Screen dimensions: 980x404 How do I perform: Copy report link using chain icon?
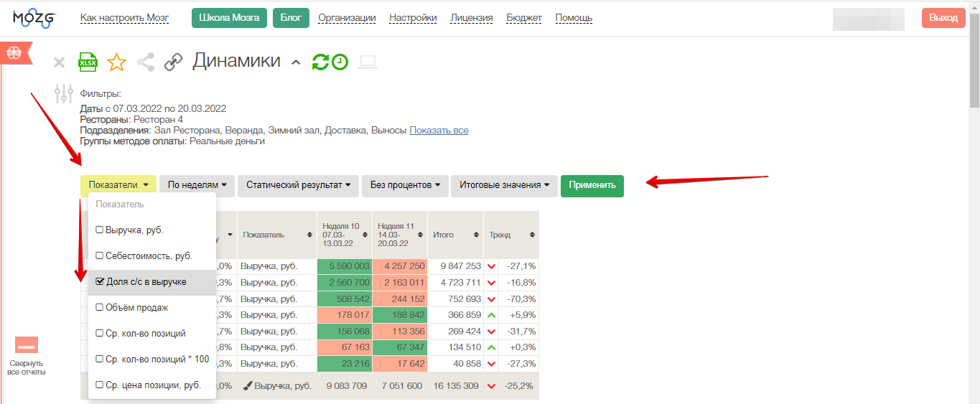coord(173,62)
